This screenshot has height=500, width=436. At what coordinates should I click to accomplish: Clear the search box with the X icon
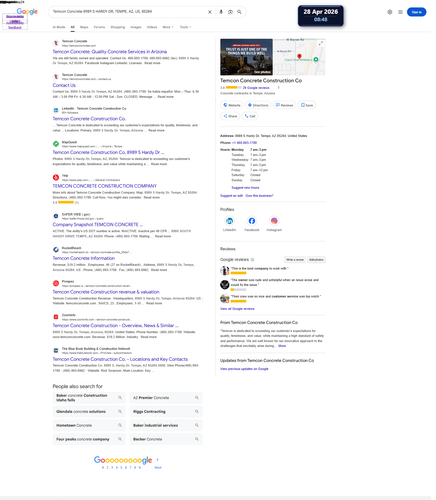tap(210, 12)
